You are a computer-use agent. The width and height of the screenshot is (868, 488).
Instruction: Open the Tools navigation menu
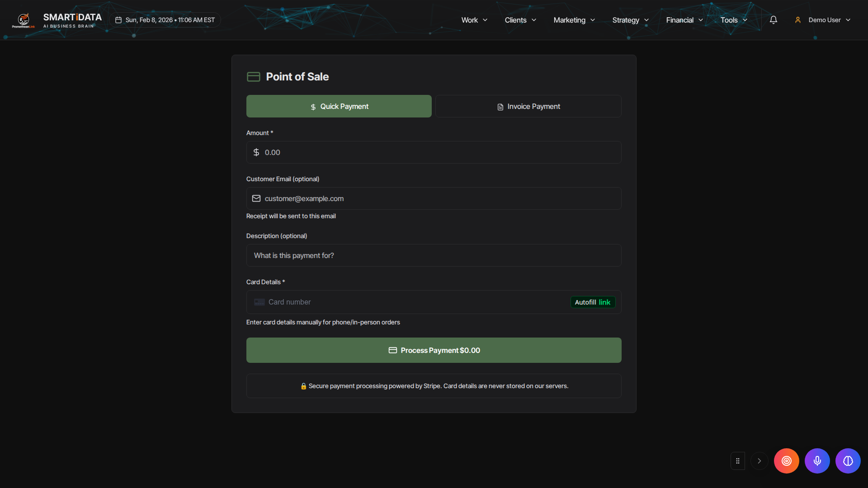click(x=734, y=20)
